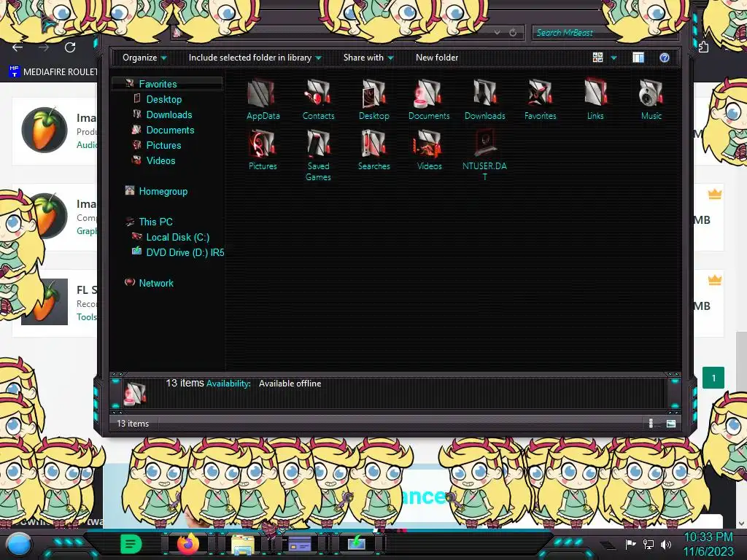Click the change view icon
Screen dimensions: 747x560
(x=598, y=58)
